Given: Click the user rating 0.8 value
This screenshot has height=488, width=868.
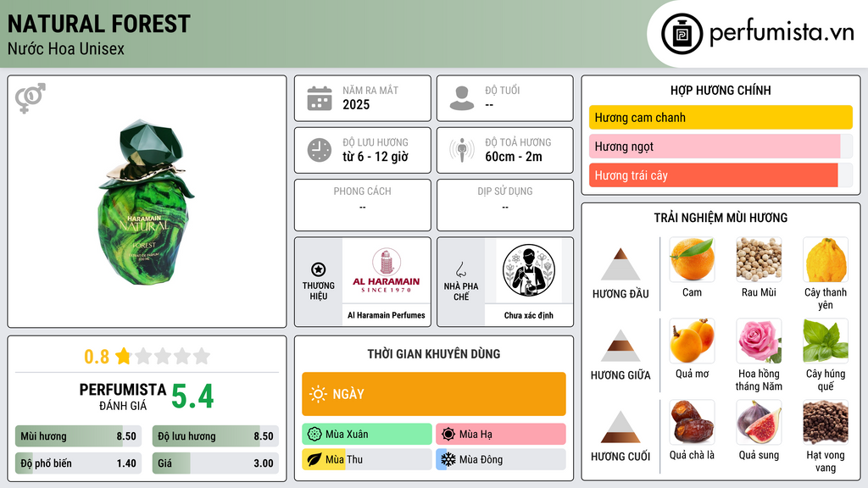Looking at the screenshot, I should tap(97, 357).
